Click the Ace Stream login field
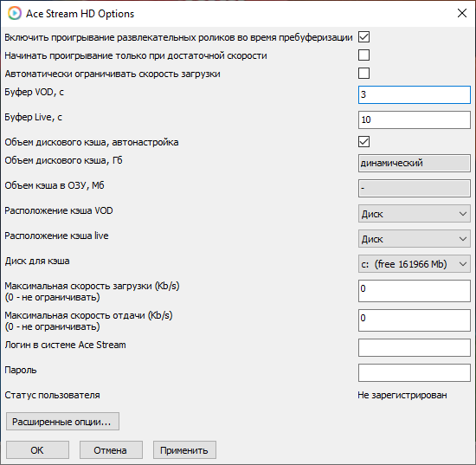Screen dimensions: 476x465 click(x=414, y=348)
